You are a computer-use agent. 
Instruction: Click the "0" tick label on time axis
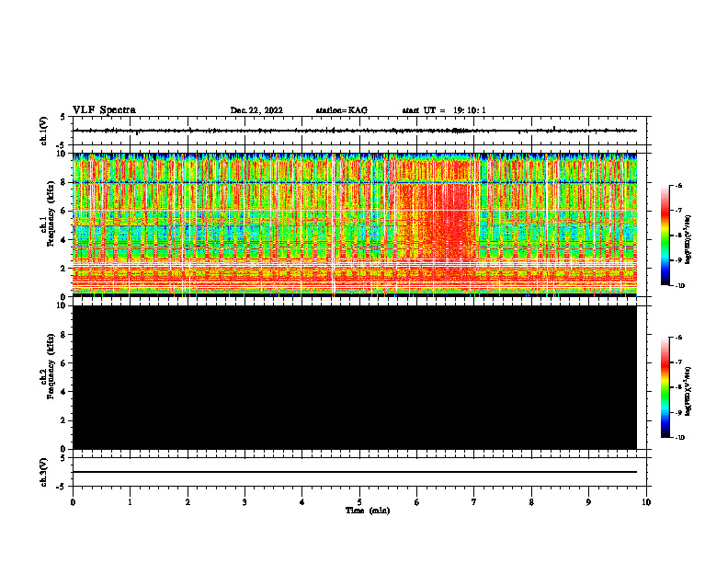coord(73,502)
